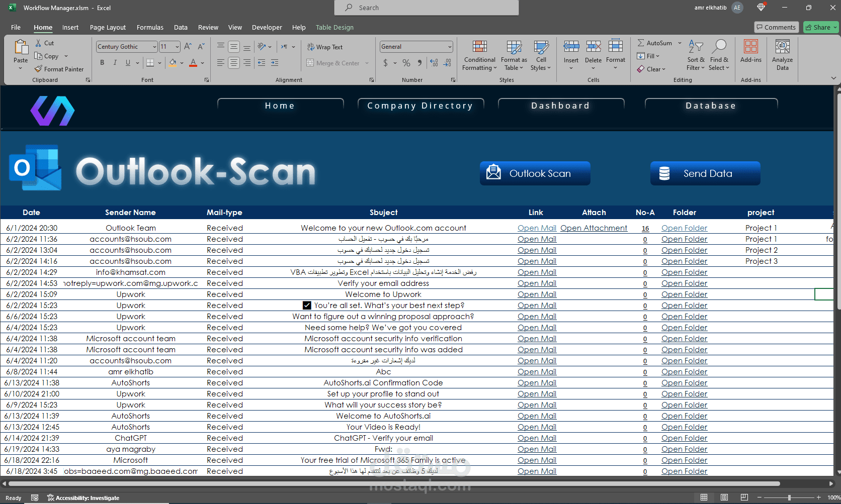Click the Send Data button
Image resolution: width=841 pixels, height=504 pixels.
(705, 173)
